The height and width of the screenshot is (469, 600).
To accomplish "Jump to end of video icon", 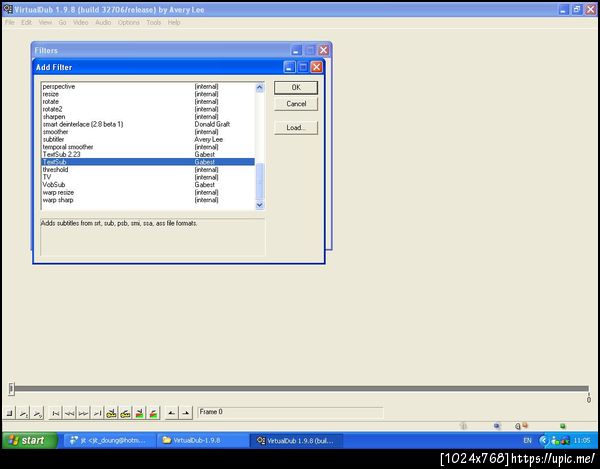I will (x=98, y=413).
